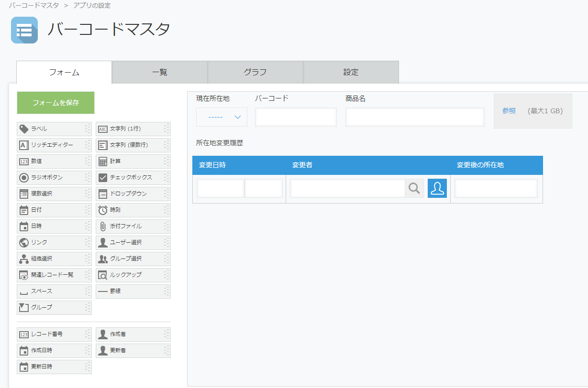588x388 pixels.
Task: Open the グラフ tab
Action: tap(255, 73)
